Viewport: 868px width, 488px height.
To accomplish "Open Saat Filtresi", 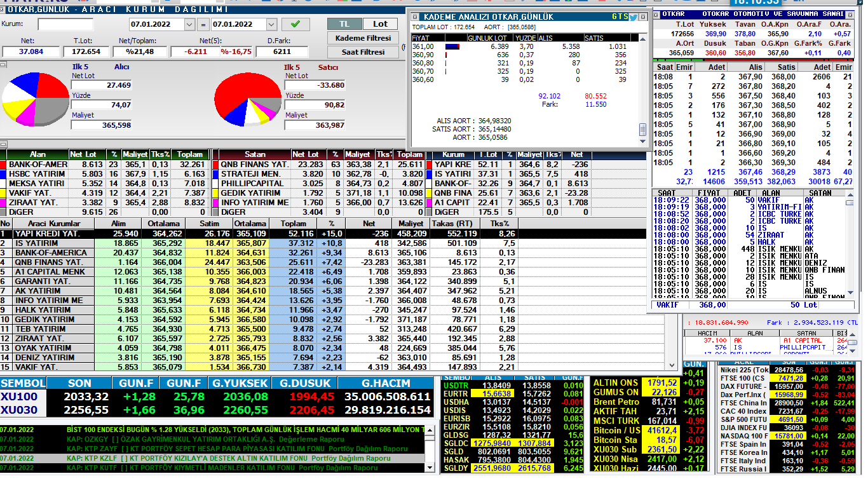I will [363, 52].
